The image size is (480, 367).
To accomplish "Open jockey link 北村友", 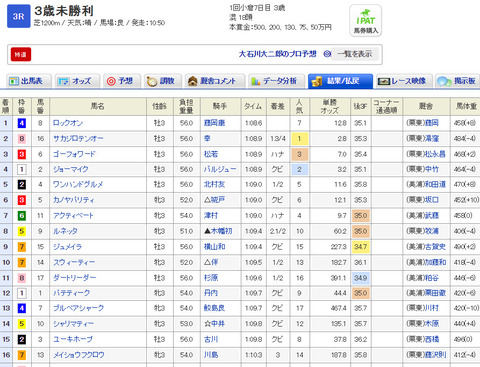I will (214, 184).
